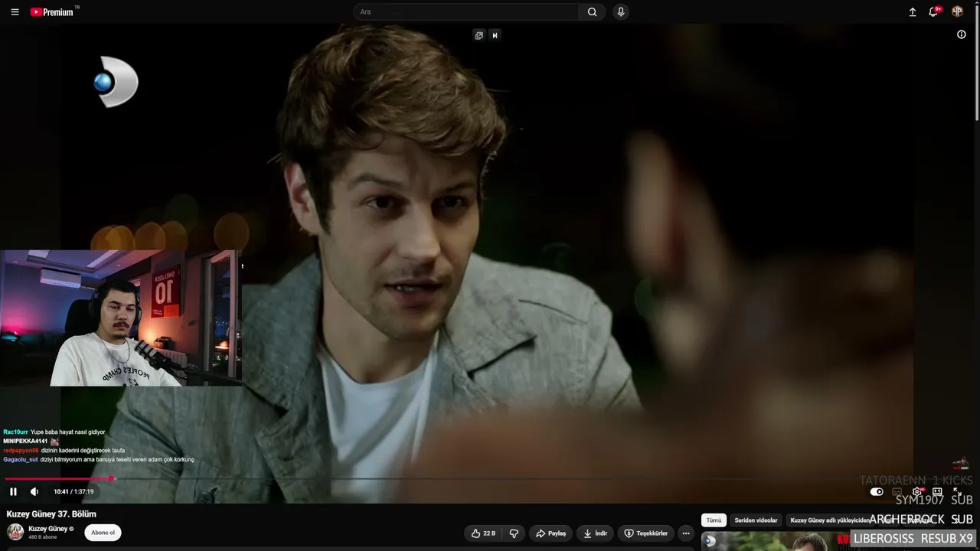This screenshot has height=551, width=980.
Task: Dislike the video
Action: (x=514, y=533)
